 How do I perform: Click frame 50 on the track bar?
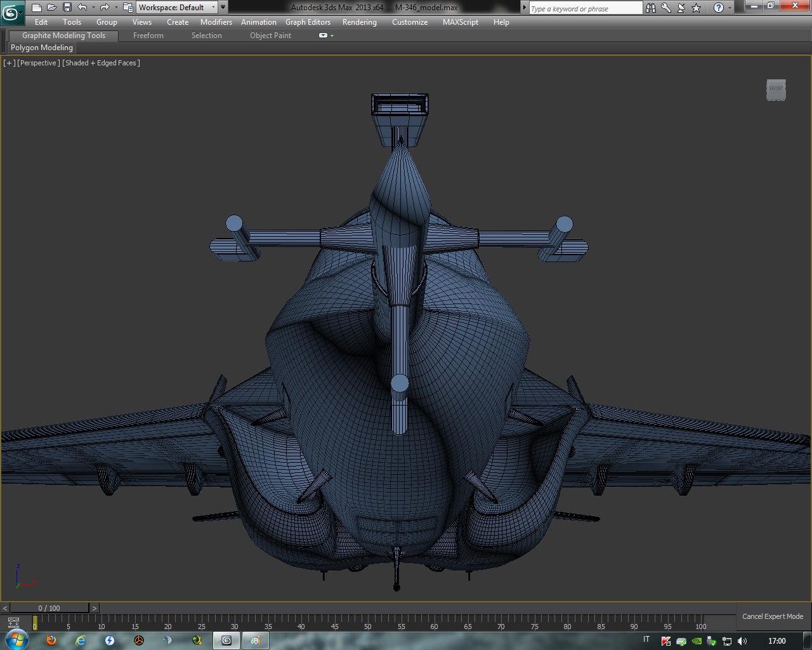point(368,623)
